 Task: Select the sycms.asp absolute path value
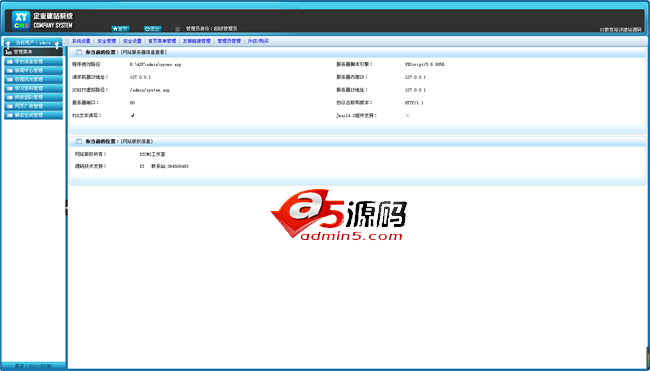tap(155, 65)
